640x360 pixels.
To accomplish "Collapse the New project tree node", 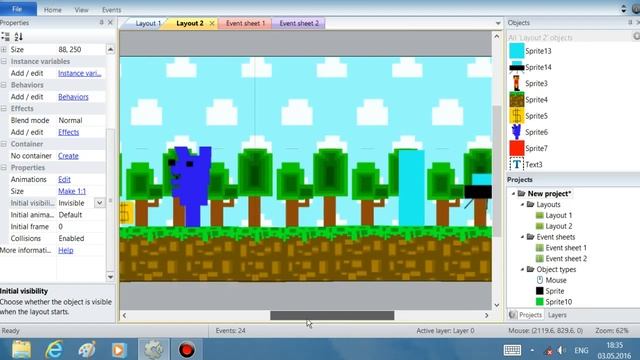I will [513, 193].
